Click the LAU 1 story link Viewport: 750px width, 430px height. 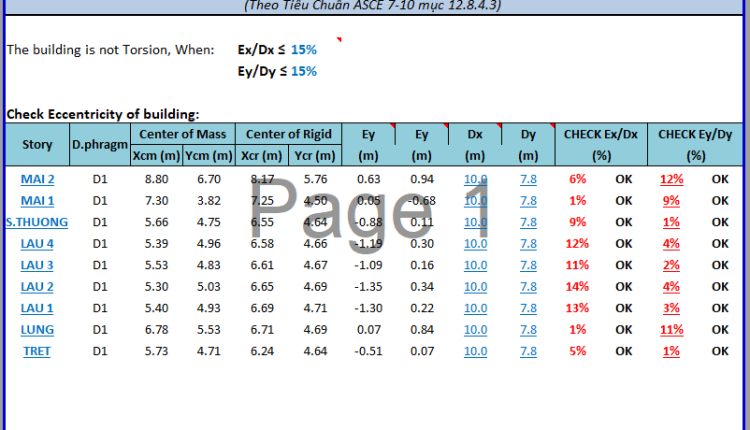click(x=37, y=308)
